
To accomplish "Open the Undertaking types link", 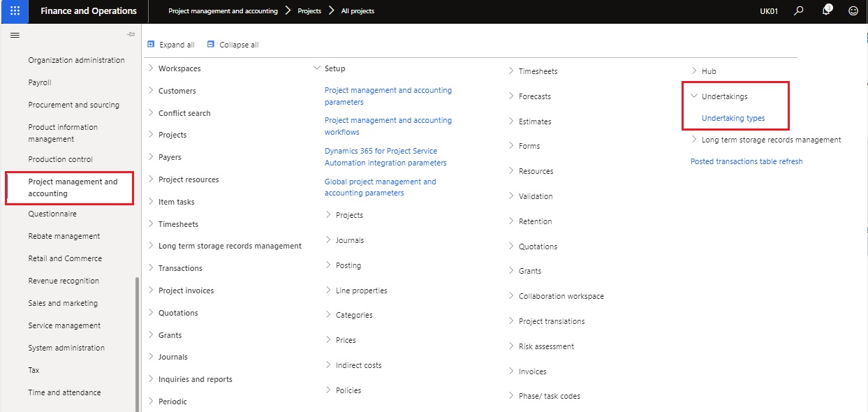I will click(733, 118).
